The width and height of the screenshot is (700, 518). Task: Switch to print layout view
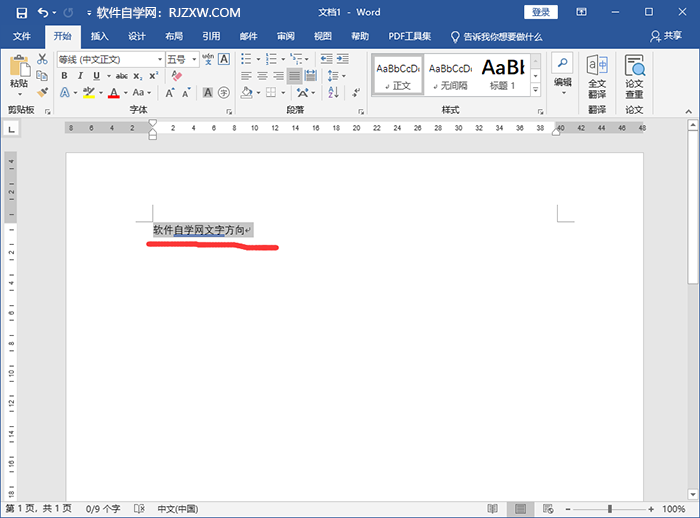pyautogui.click(x=520, y=509)
